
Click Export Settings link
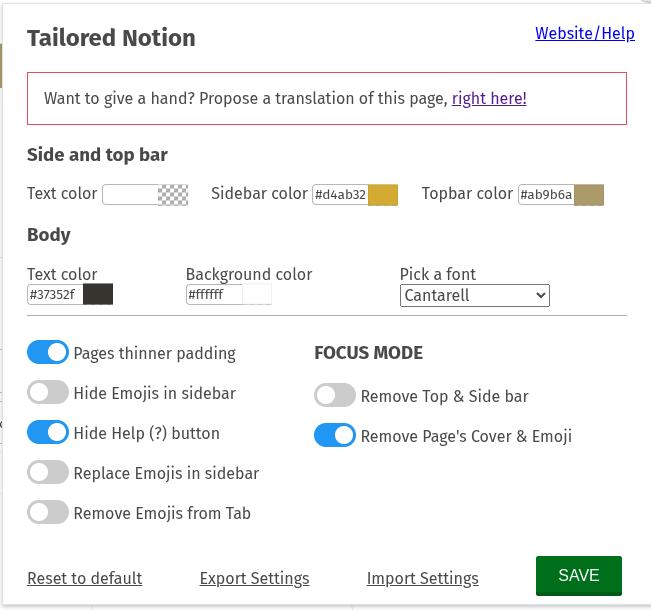tap(255, 578)
